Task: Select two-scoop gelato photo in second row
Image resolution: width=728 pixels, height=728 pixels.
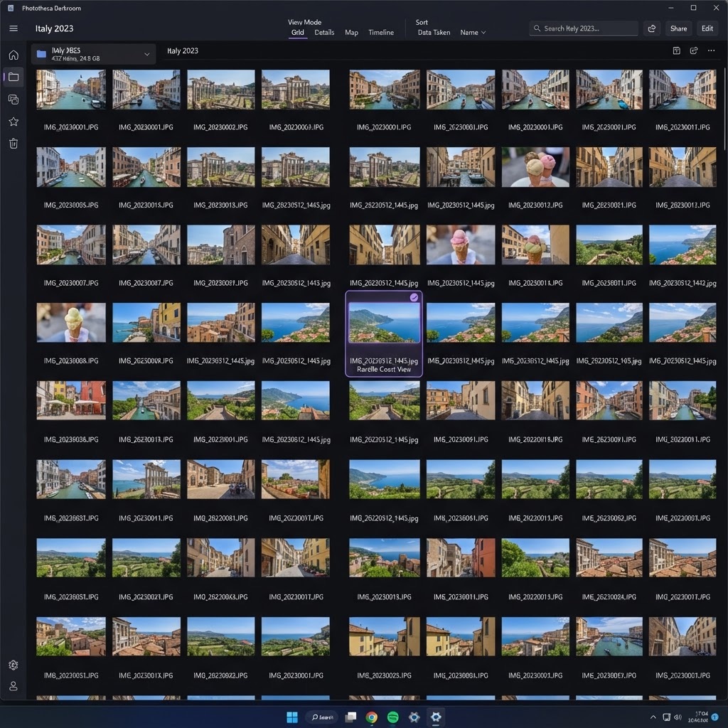Action: (535, 167)
